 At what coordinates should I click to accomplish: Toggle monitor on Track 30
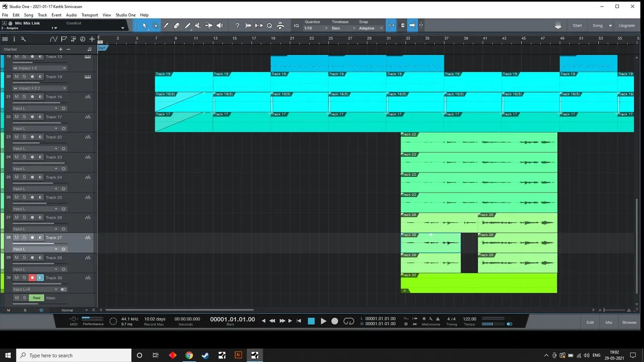tap(40, 278)
